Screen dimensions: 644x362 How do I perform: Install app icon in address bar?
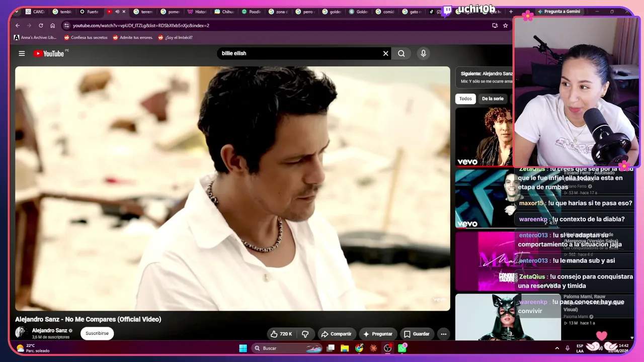point(495,26)
